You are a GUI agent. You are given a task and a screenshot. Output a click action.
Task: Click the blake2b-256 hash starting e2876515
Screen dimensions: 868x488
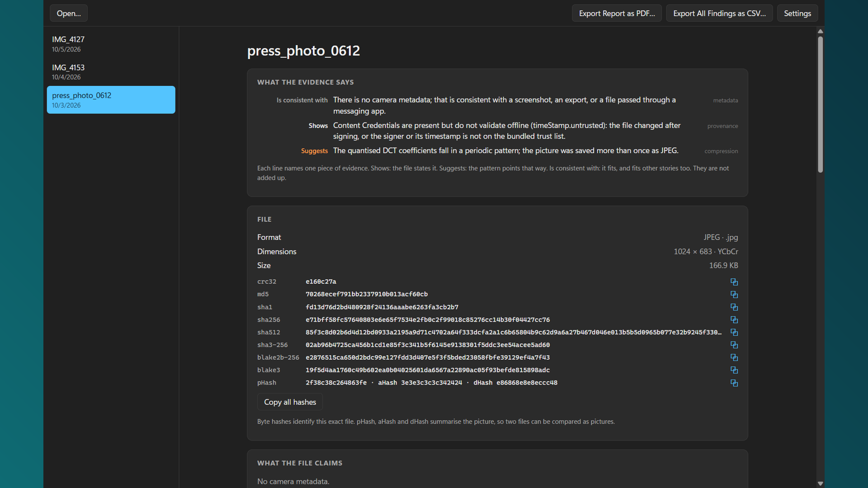pos(428,357)
